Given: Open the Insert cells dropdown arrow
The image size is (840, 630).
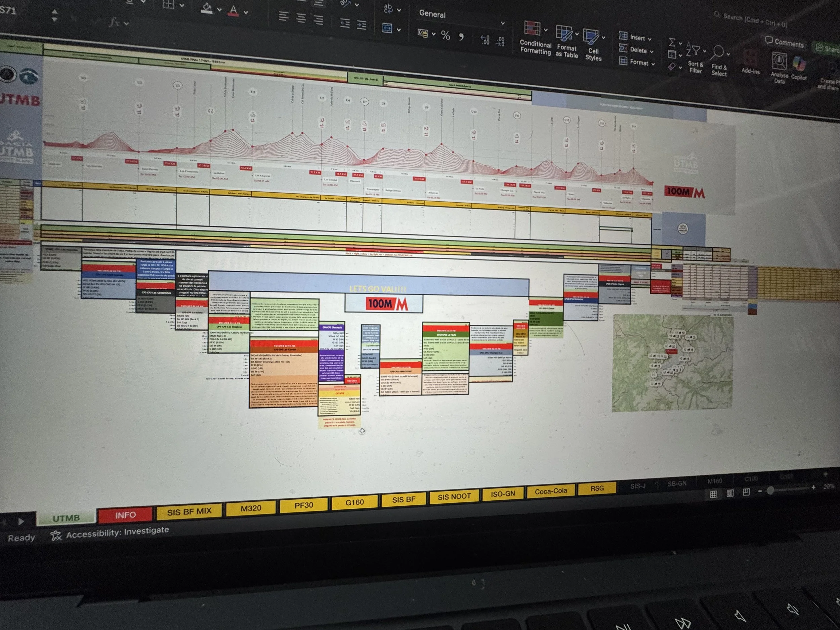Looking at the screenshot, I should pyautogui.click(x=650, y=39).
